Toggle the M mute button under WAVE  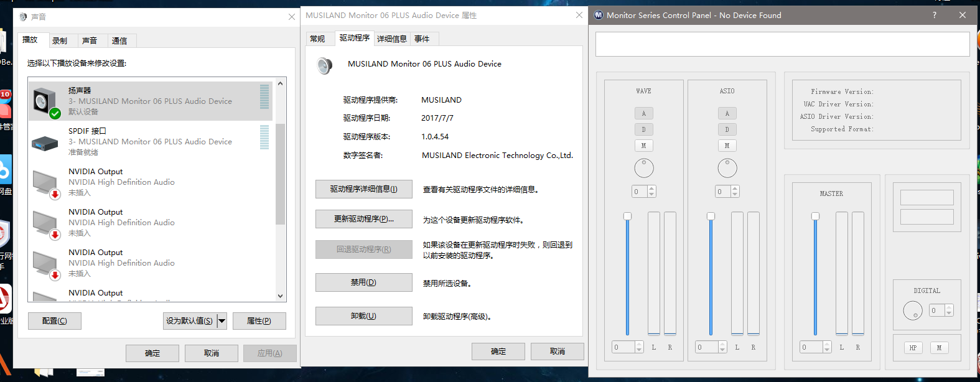point(643,146)
